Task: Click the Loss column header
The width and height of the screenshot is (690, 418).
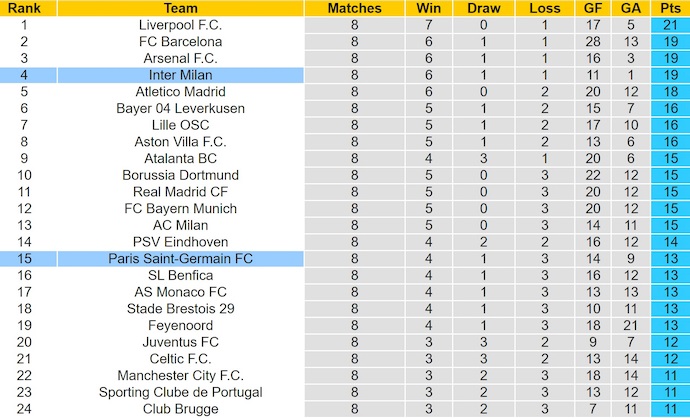Action: click(x=543, y=8)
